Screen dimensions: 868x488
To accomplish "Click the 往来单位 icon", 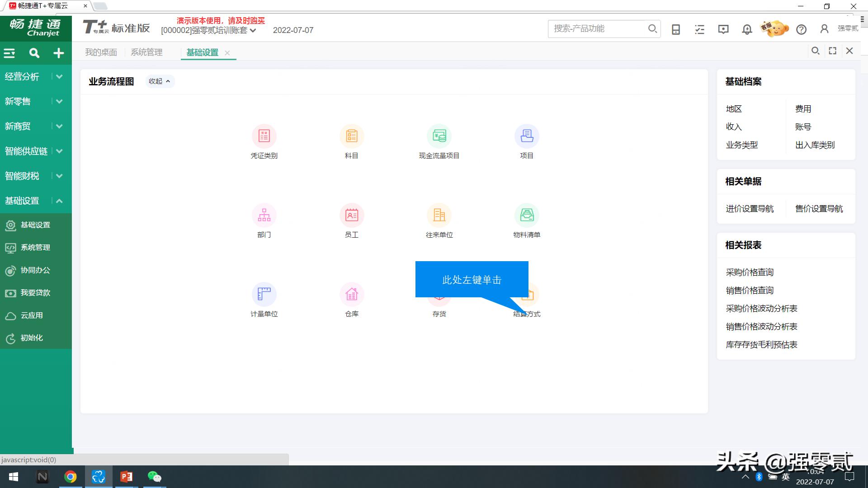I will (439, 215).
